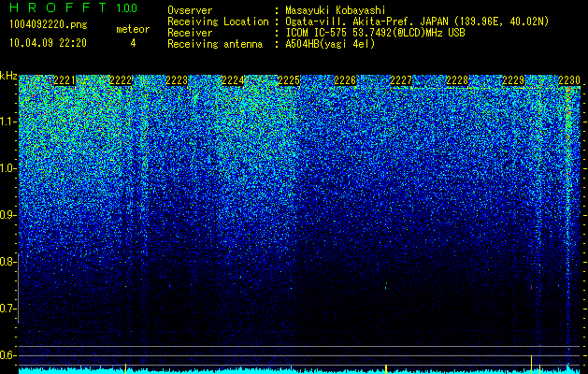Click the HROFFT 1.0.0 title text
Viewport: 588px width, 374px height.
[x=73, y=7]
